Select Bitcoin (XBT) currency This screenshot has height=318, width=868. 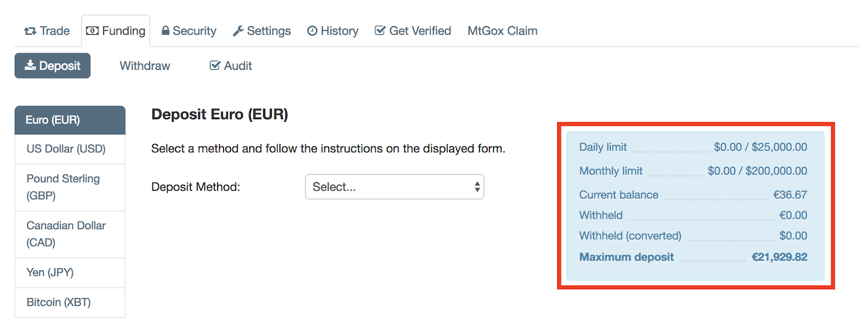[70, 302]
